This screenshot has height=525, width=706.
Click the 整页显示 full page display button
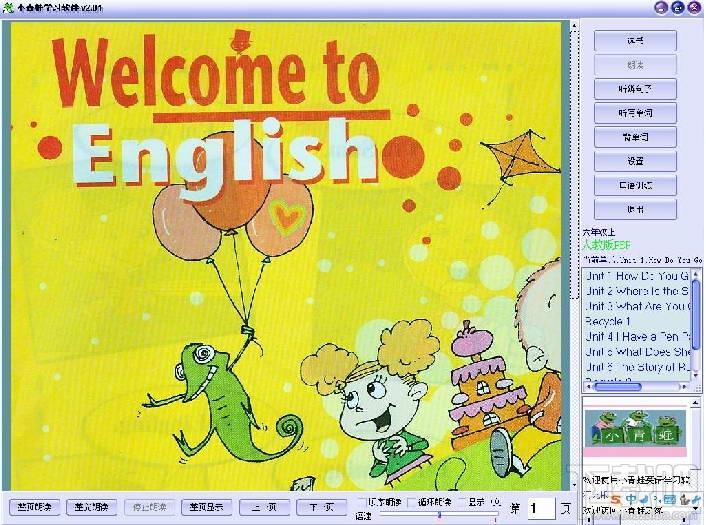pyautogui.click(x=206, y=507)
